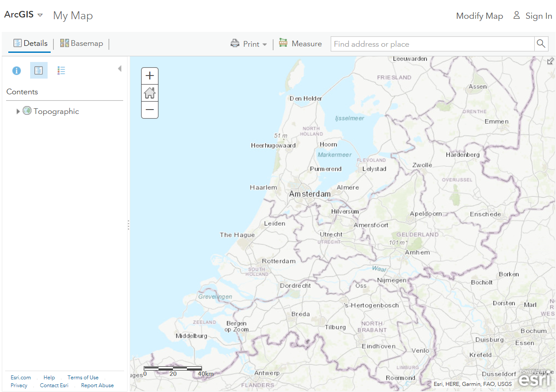Collapse the Details side panel
Screen dimensions: 556x392
point(120,68)
